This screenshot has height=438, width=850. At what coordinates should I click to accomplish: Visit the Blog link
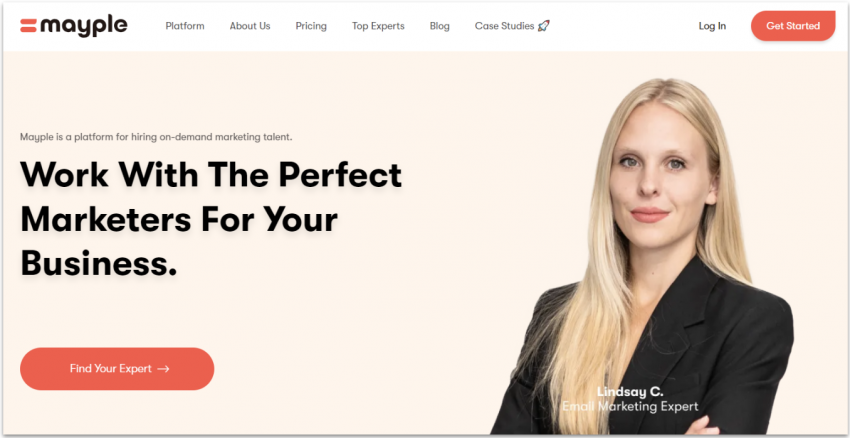tap(440, 26)
